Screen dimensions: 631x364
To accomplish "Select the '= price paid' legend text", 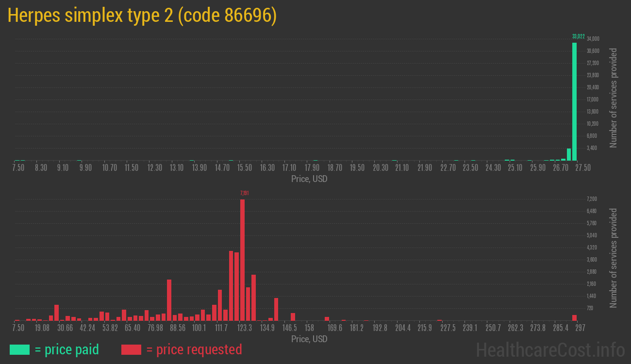I will [66, 349].
